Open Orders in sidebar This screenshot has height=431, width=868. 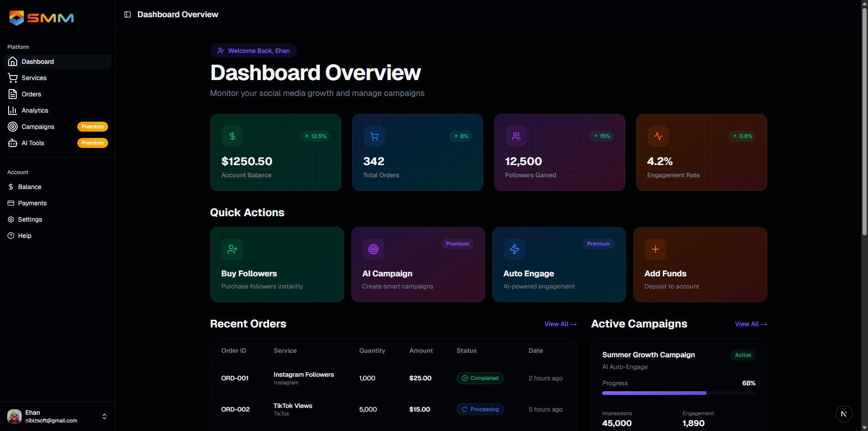[x=57, y=94]
